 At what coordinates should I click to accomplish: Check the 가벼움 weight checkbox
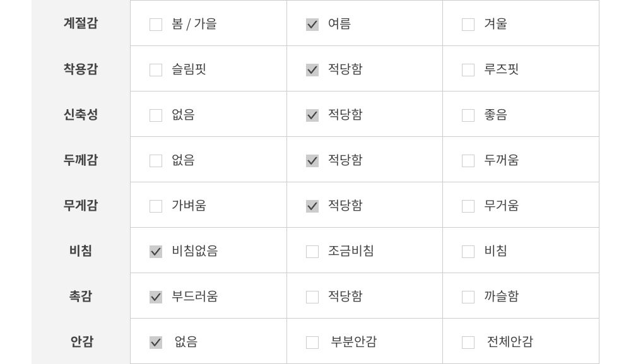[x=156, y=206]
